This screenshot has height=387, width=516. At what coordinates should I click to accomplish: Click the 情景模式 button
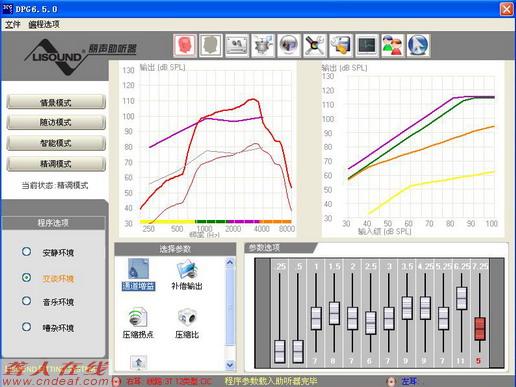(x=56, y=102)
